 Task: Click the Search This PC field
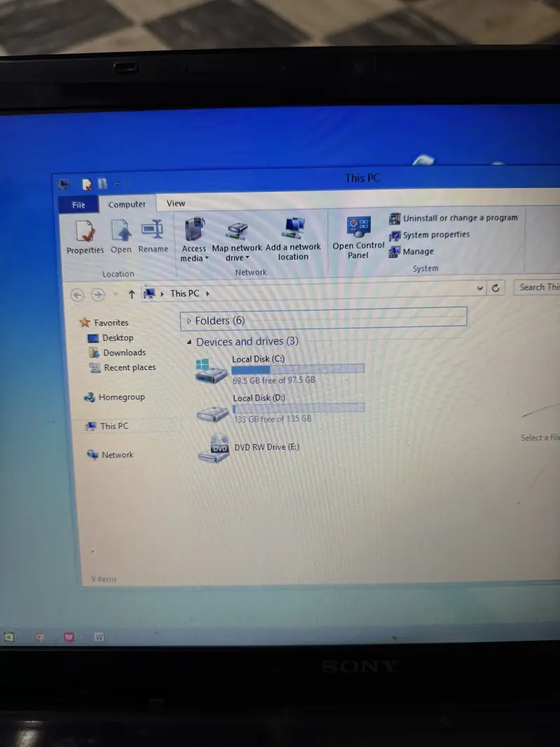tap(537, 287)
